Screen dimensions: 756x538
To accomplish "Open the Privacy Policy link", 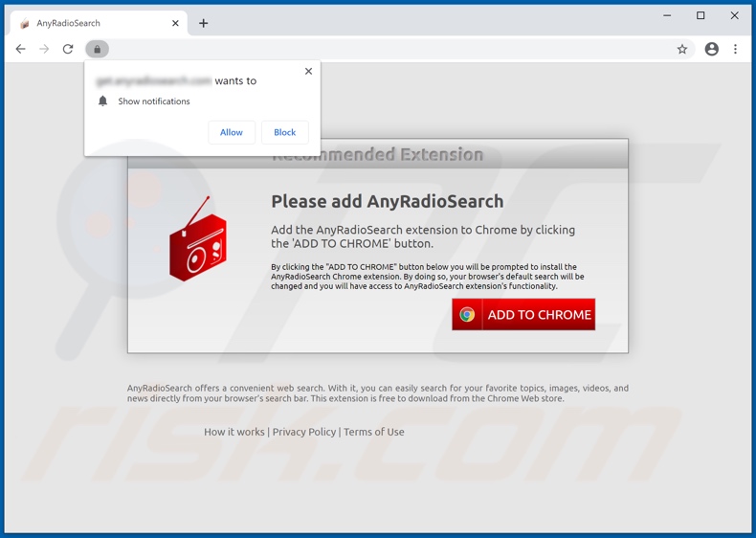I will 303,432.
